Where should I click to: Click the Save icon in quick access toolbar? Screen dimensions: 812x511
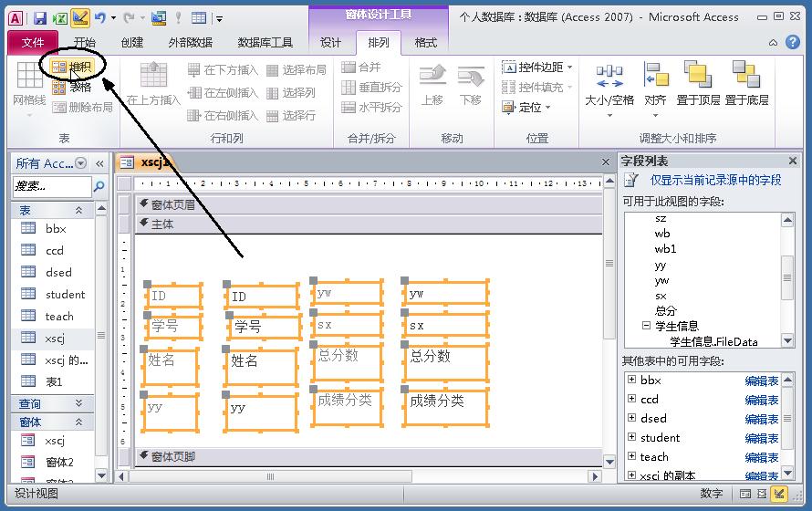[40, 17]
